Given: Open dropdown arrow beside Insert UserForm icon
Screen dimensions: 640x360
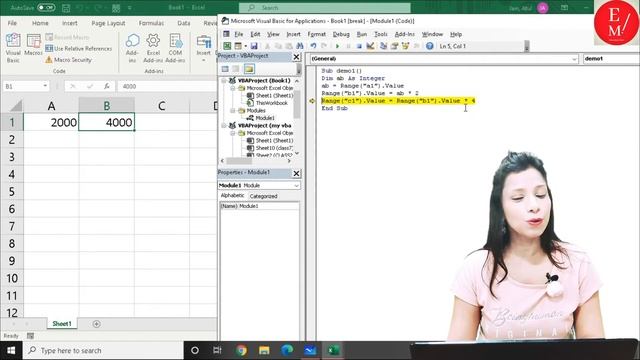Looking at the screenshot, I should [x=246, y=46].
